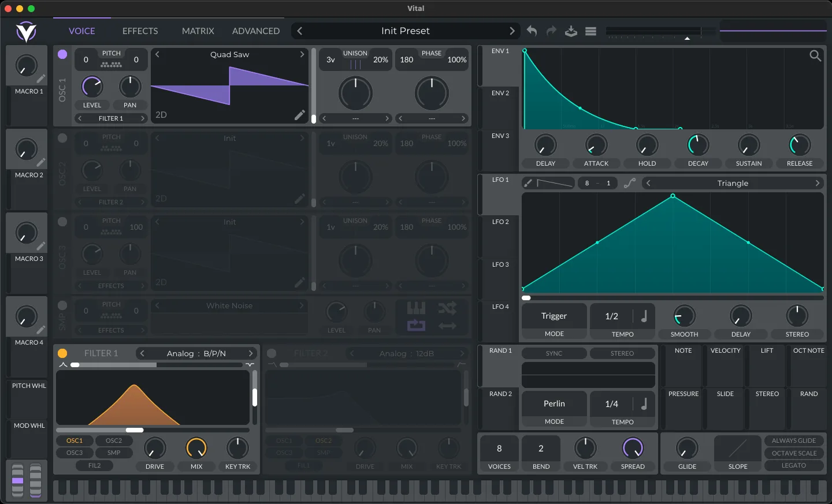Click the ALWAYS GLIDE button
The image size is (832, 504).
point(794,440)
